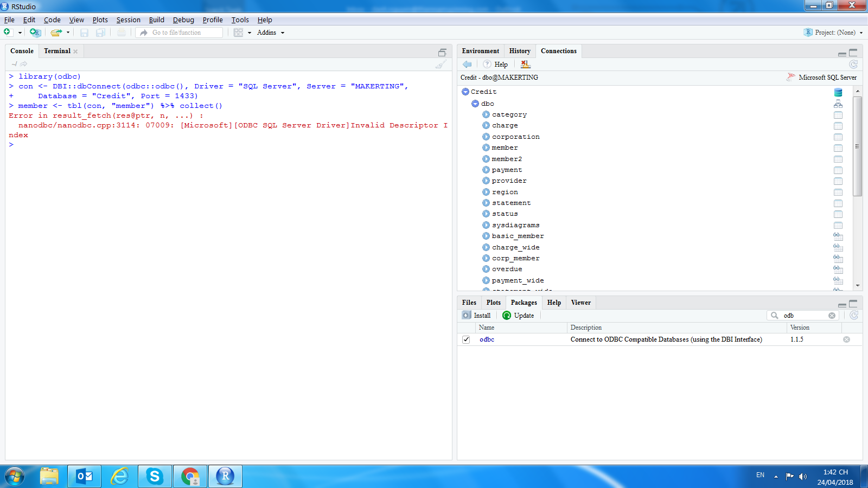Viewport: 868px width, 488px height.
Task: Create a new project using the R project icon
Action: (x=35, y=32)
